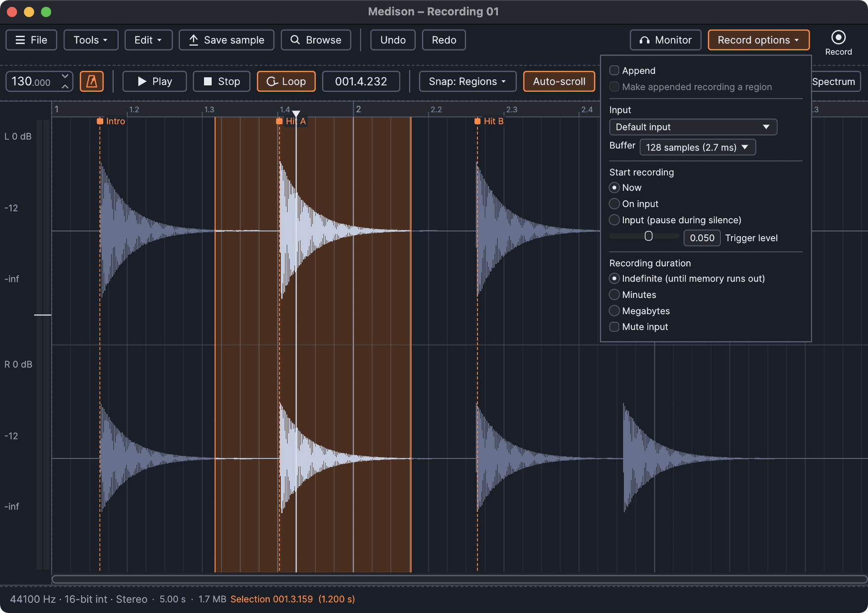Screen dimensions: 868x613
Task: Select Now start recording option
Action: [x=614, y=187]
